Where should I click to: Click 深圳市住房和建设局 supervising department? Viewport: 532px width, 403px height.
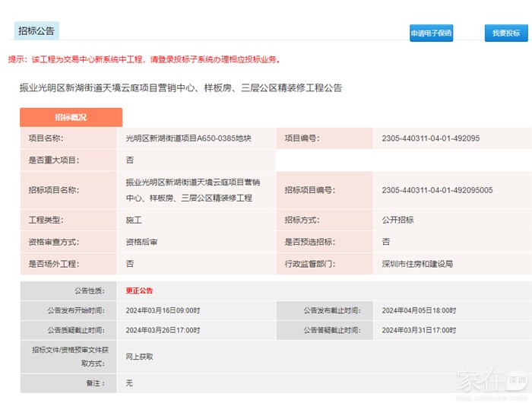click(416, 264)
